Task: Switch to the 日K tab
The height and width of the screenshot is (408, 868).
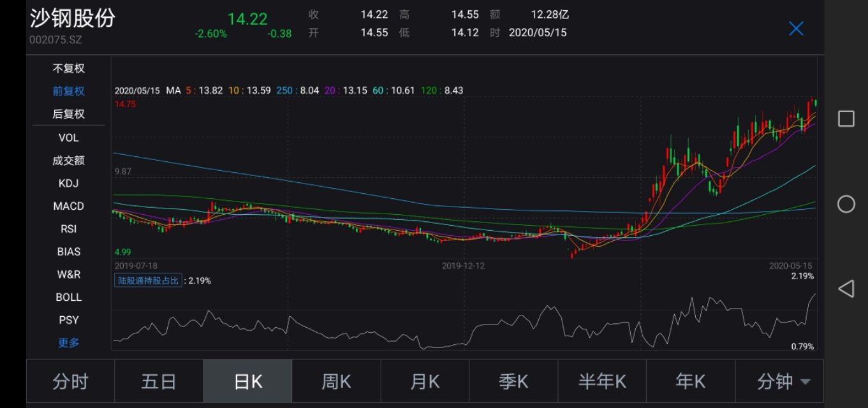Action: (247, 381)
